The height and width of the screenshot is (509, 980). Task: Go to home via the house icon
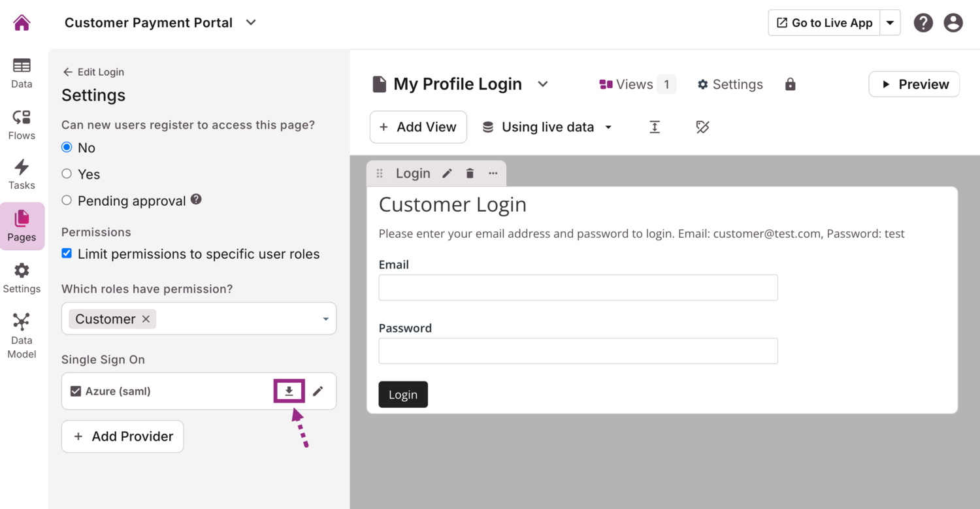click(22, 23)
